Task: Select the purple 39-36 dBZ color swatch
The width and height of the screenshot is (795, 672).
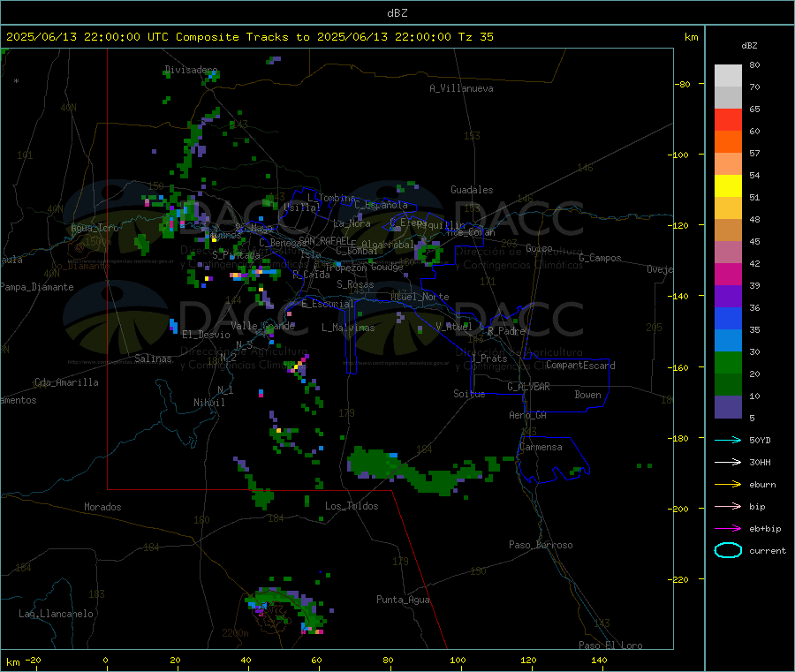Action: [728, 297]
